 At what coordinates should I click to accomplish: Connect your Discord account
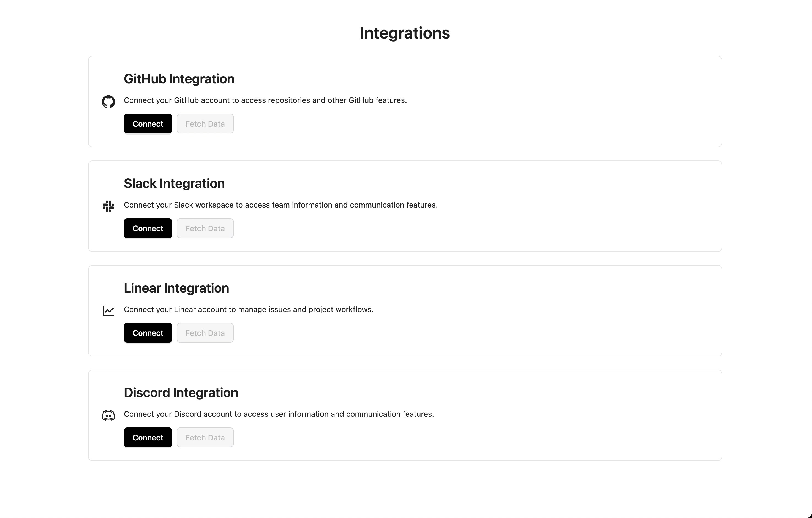[148, 437]
